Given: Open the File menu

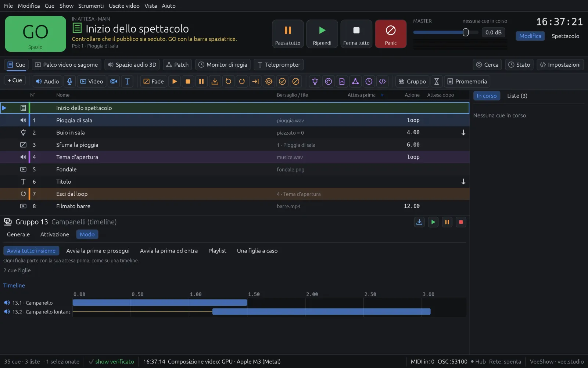Looking at the screenshot, I should click(8, 6).
